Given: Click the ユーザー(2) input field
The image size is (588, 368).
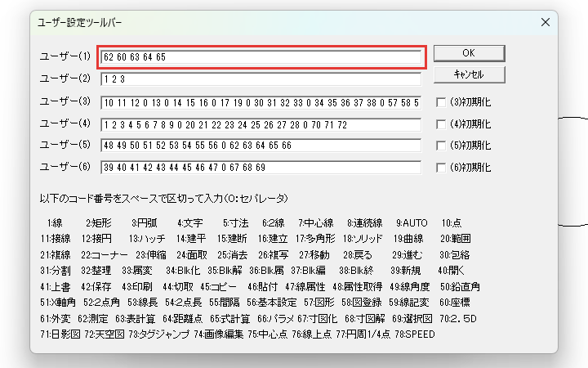Looking at the screenshot, I should tap(261, 79).
